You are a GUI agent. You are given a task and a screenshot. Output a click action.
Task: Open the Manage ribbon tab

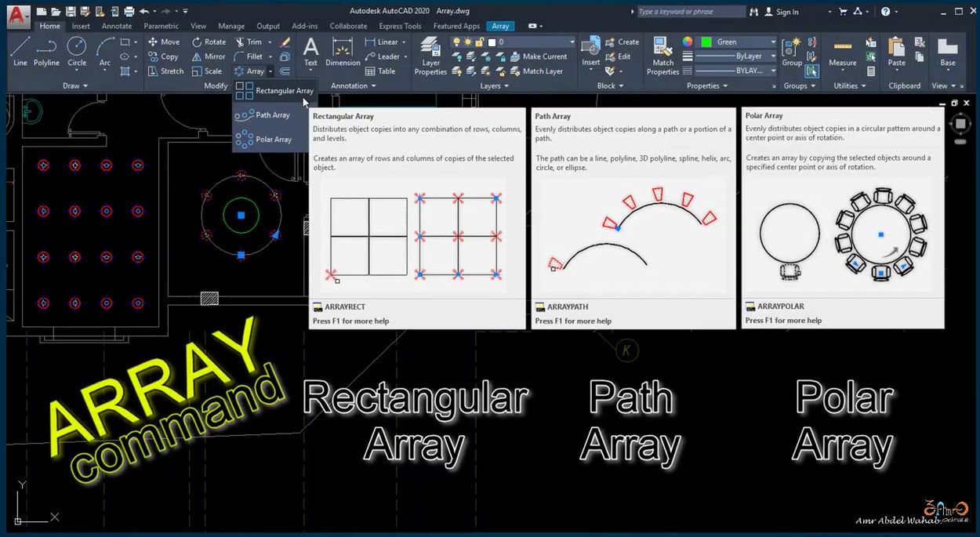[x=231, y=26]
